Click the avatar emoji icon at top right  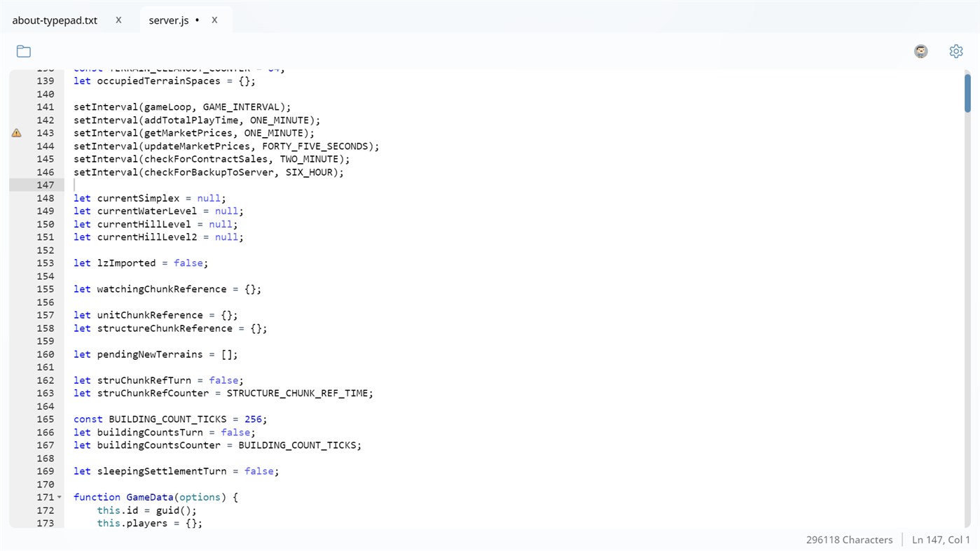pos(920,51)
